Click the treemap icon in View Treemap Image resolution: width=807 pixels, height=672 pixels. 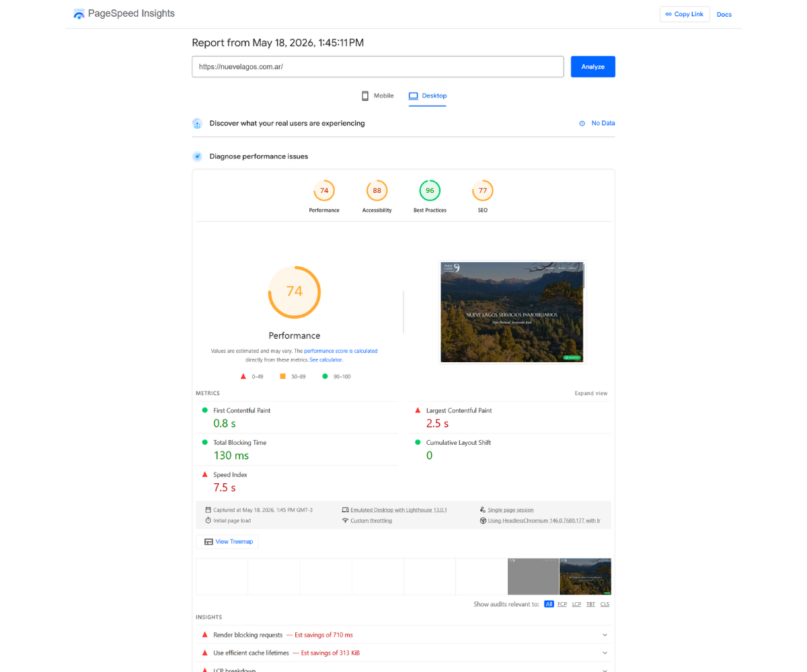point(208,542)
